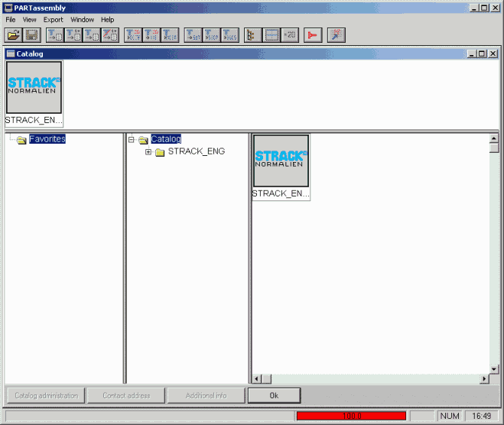Viewport: 504px width, 425px height.
Task: Click the grayed-out save disk toolbar icon
Action: point(32,35)
